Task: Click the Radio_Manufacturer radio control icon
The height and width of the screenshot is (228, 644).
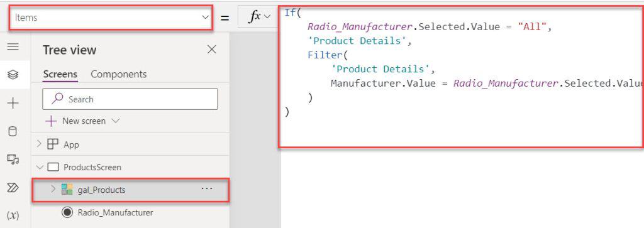Action: coord(67,212)
